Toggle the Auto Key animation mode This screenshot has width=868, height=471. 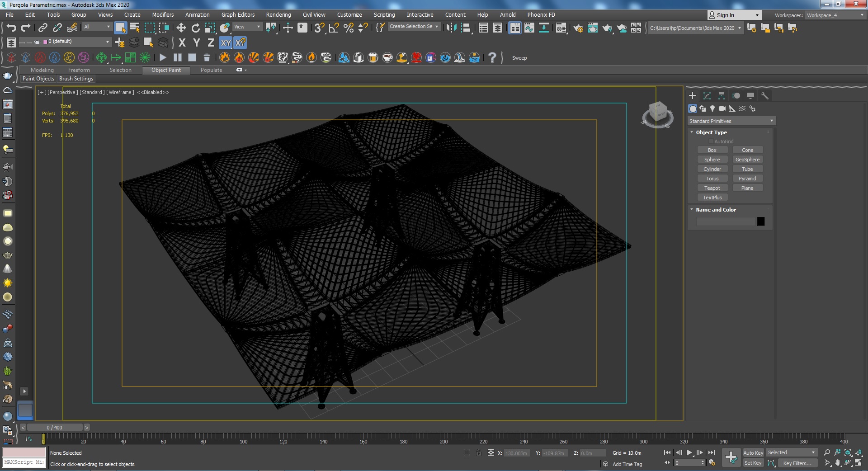pos(753,452)
